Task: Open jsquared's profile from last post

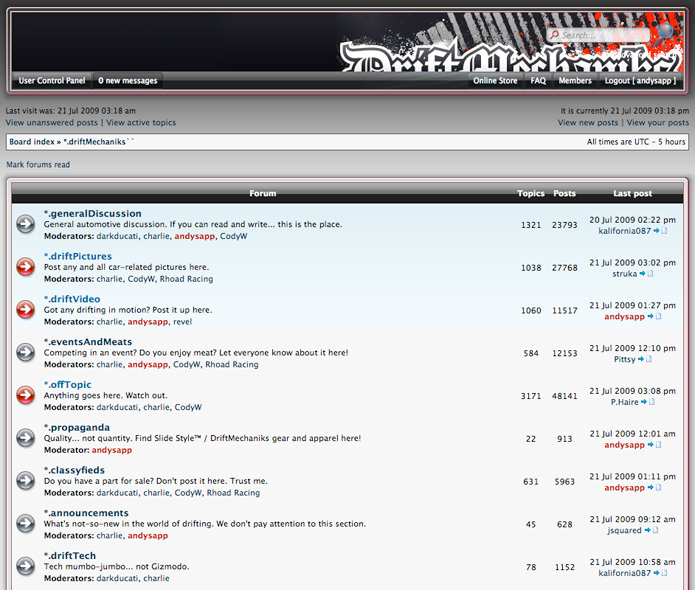Action: pos(625,531)
